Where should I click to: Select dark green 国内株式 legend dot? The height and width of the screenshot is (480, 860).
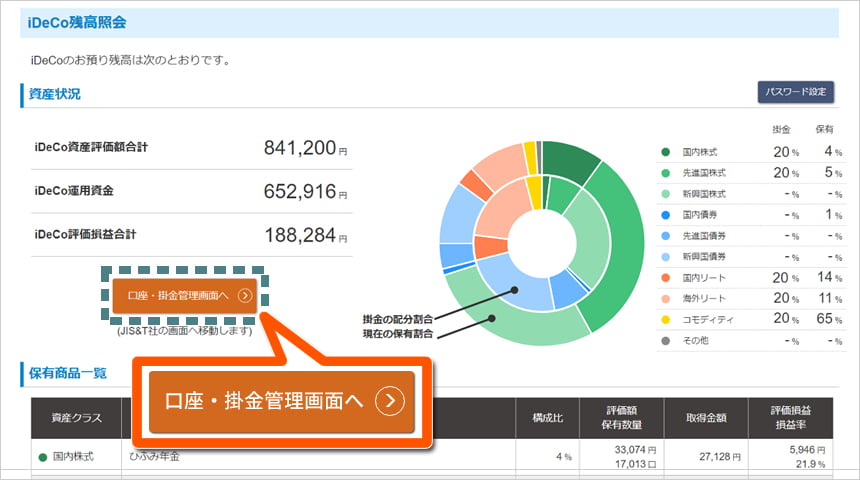click(x=665, y=152)
